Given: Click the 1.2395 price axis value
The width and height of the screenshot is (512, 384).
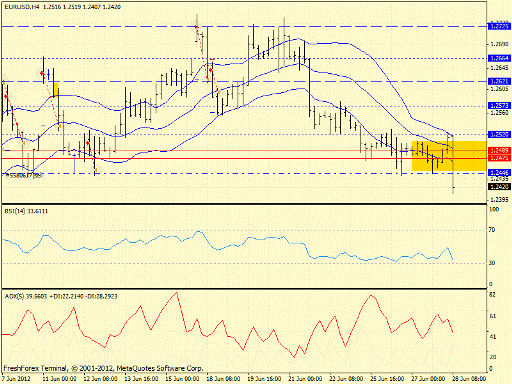Looking at the screenshot, I should [499, 200].
